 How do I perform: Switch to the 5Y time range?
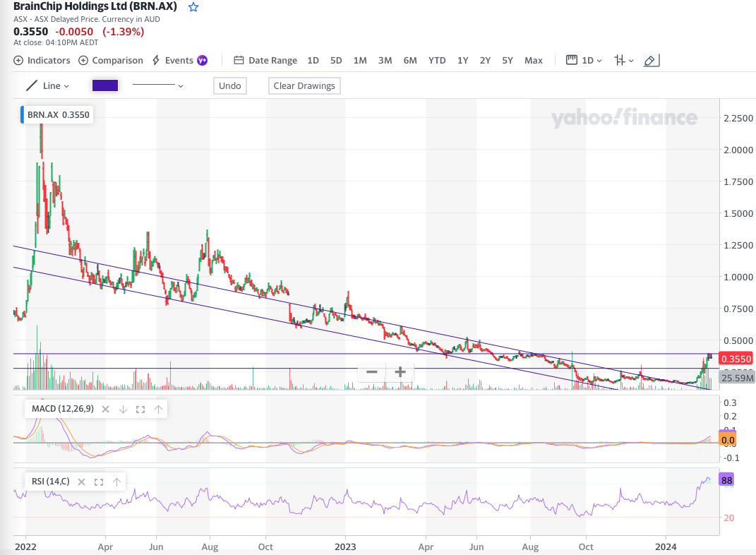pos(508,61)
